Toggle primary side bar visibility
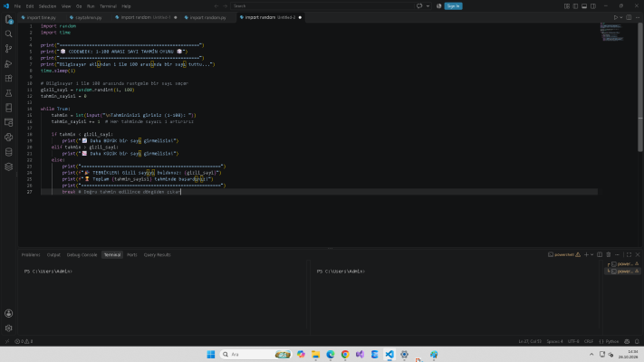 tap(575, 6)
